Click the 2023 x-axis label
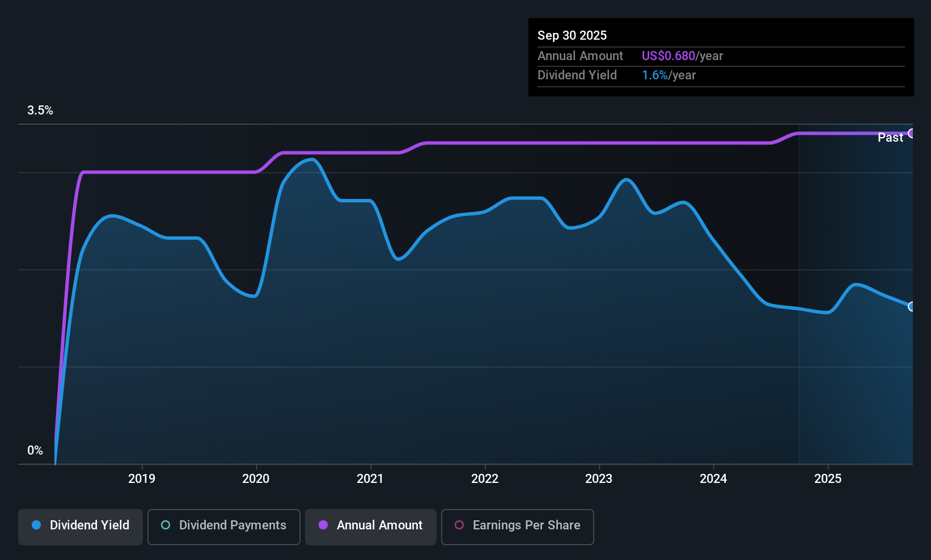This screenshot has height=560, width=931. click(599, 478)
